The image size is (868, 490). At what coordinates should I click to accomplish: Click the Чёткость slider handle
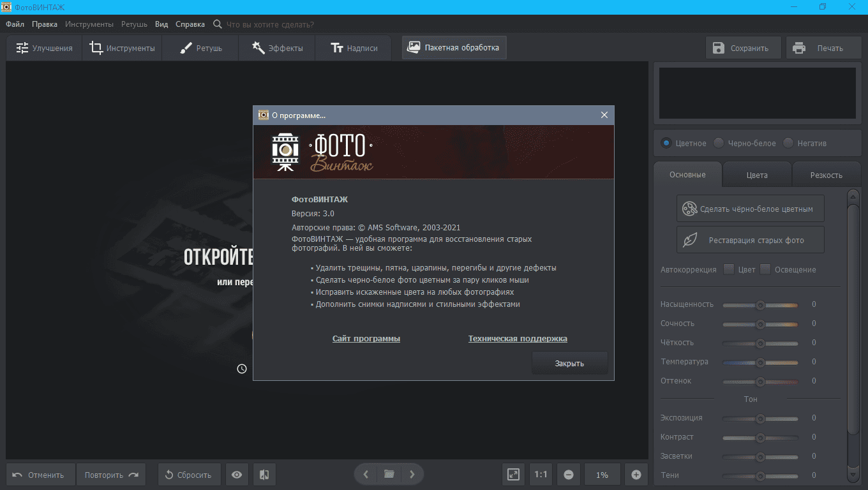(760, 343)
